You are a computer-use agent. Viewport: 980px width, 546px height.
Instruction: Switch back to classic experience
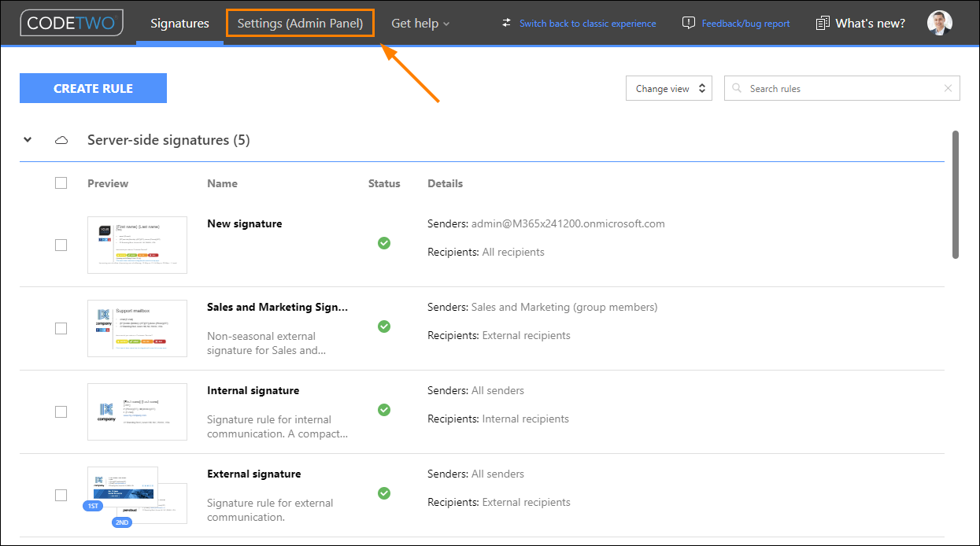[587, 24]
